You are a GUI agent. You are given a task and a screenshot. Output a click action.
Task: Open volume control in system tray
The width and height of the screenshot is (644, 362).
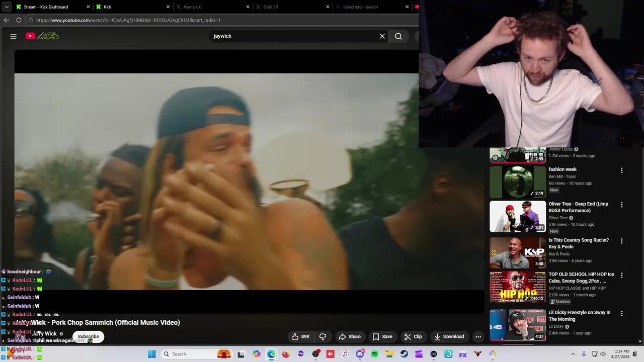pyautogui.click(x=603, y=354)
